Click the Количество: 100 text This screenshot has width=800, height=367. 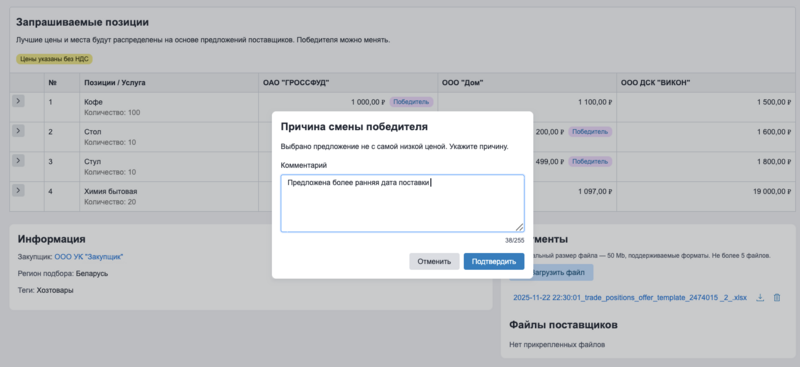112,112
